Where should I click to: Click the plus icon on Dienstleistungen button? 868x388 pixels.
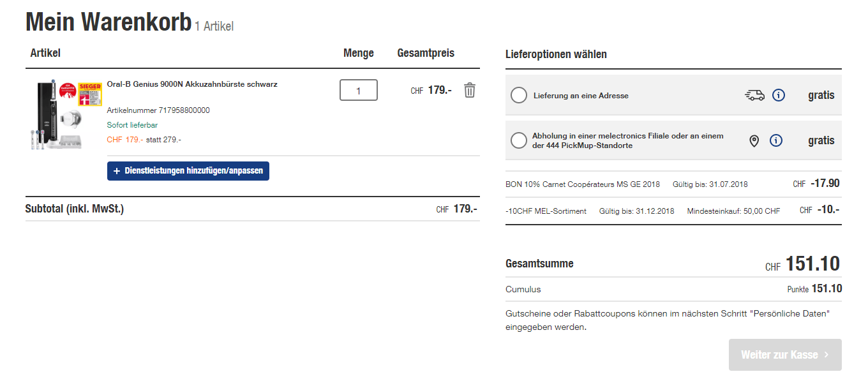pyautogui.click(x=117, y=171)
